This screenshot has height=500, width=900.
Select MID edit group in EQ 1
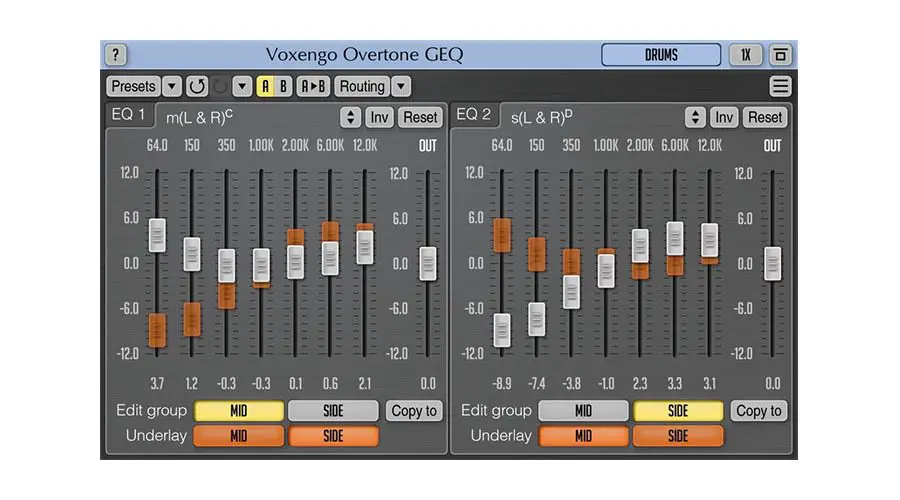tap(239, 411)
